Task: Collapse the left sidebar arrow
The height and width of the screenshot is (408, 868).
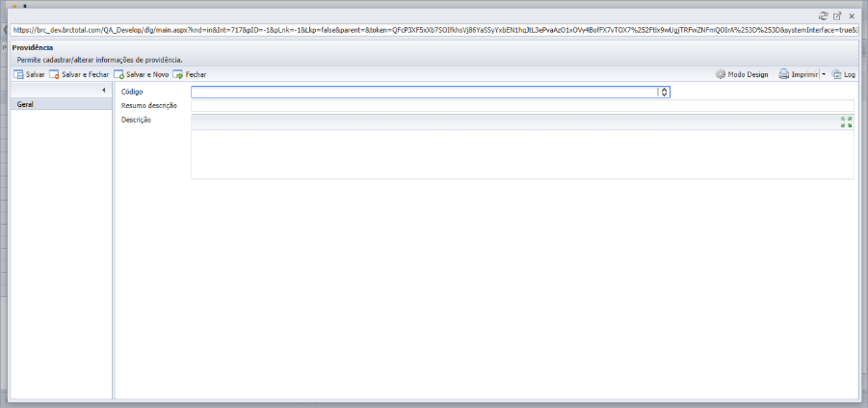Action: point(103,90)
